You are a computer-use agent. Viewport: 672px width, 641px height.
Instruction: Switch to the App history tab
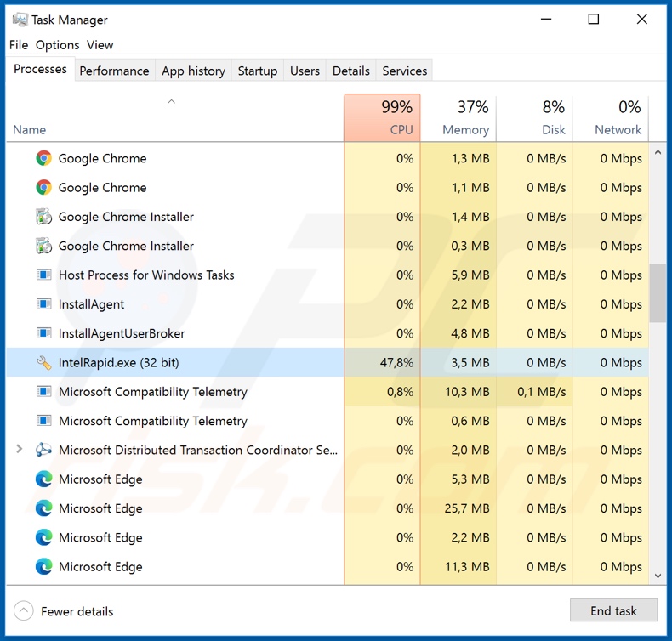[x=193, y=71]
